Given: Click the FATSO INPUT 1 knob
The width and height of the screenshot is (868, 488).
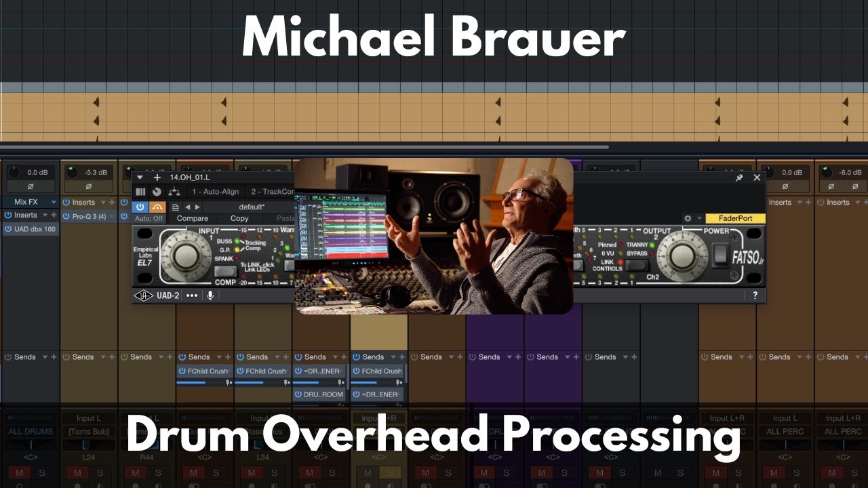Looking at the screenshot, I should [186, 257].
